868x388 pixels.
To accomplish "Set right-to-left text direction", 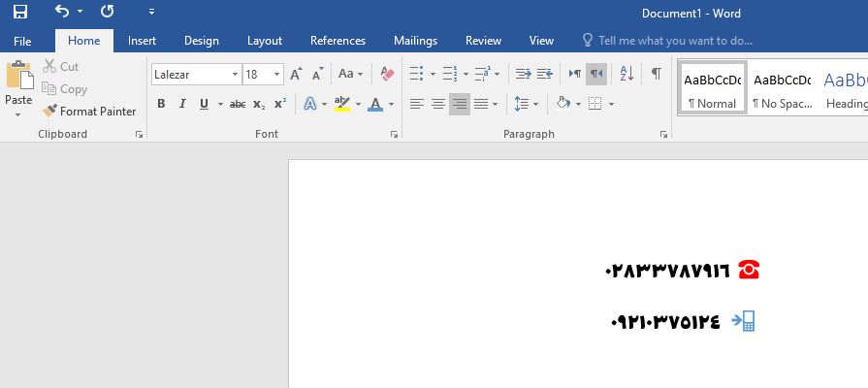I will [x=596, y=74].
